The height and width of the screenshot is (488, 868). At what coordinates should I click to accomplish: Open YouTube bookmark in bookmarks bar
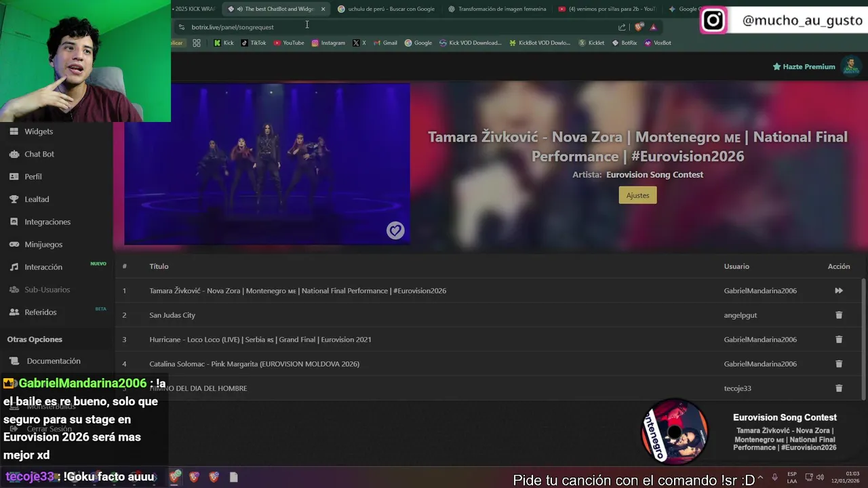[x=289, y=43]
